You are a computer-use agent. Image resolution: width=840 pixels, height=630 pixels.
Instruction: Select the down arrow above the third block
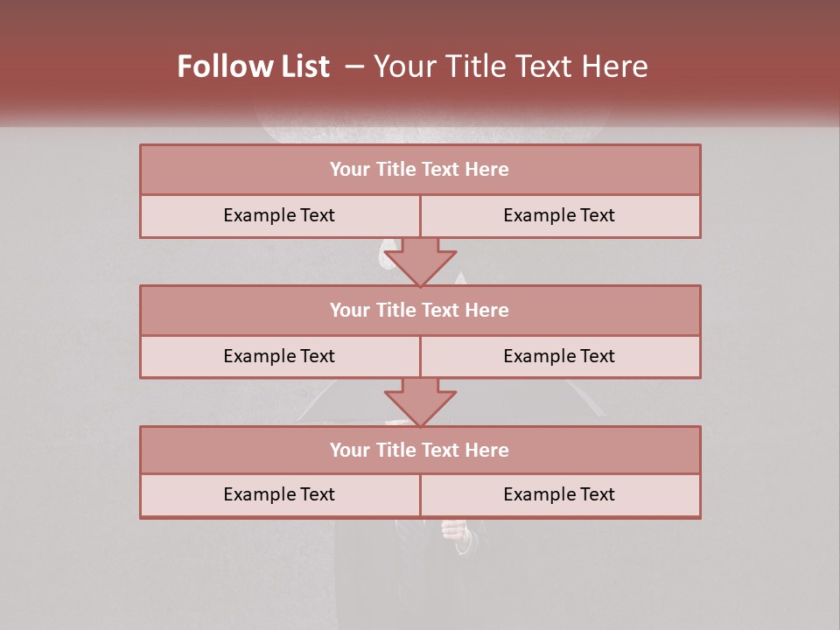pyautogui.click(x=420, y=402)
